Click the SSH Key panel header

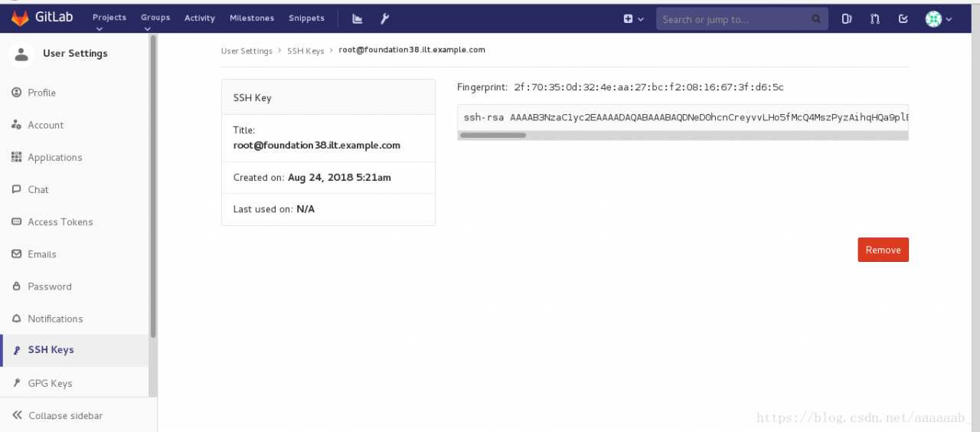(x=328, y=97)
